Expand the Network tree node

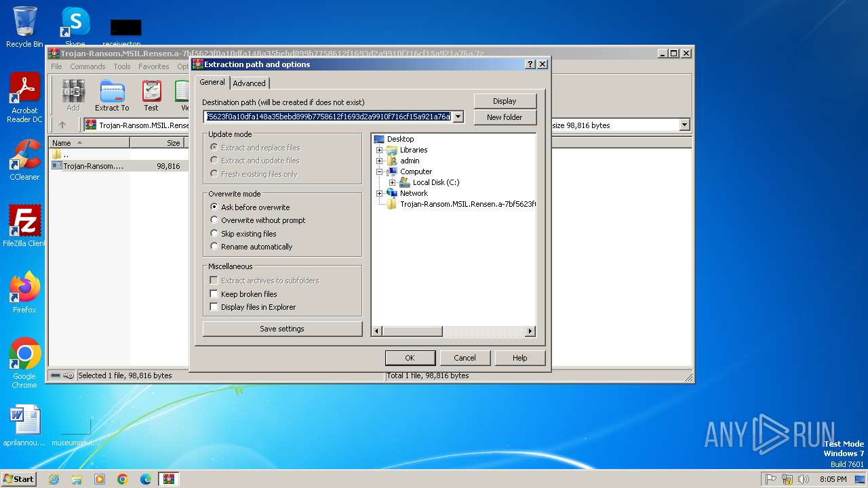[x=380, y=193]
